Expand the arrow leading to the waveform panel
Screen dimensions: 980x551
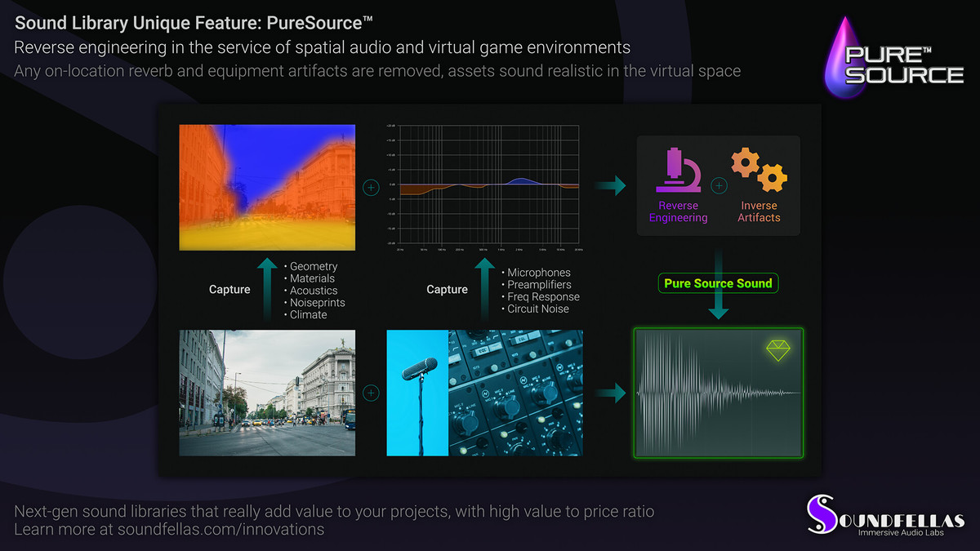[611, 393]
